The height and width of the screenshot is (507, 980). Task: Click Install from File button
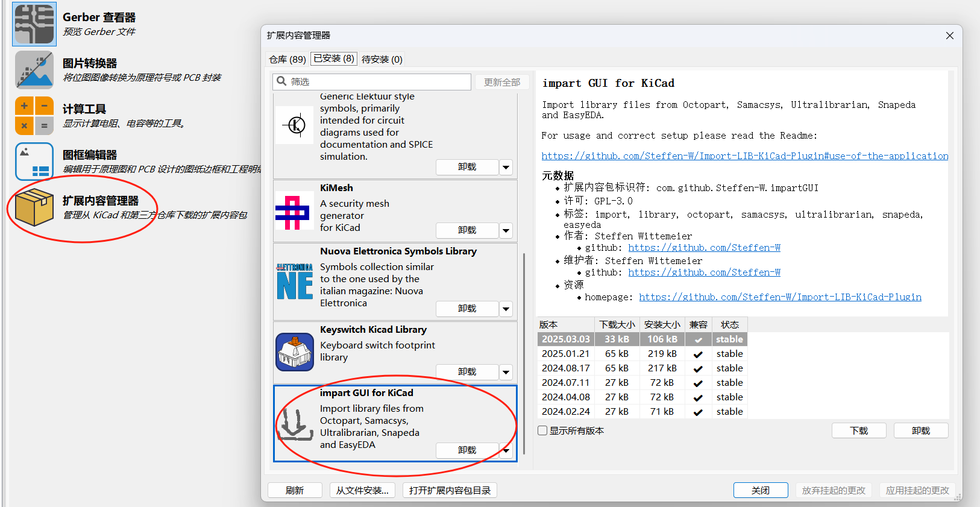tap(362, 490)
